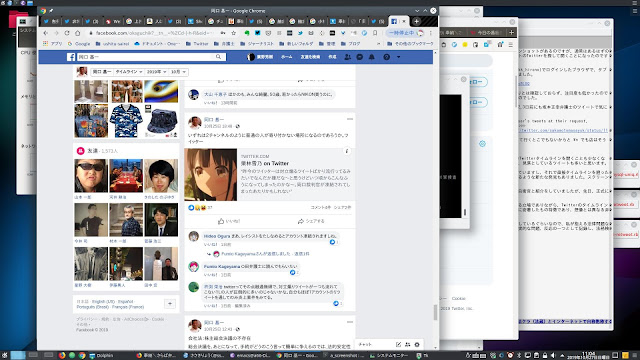
Task: Open the help question mark icon
Action: pos(386,57)
